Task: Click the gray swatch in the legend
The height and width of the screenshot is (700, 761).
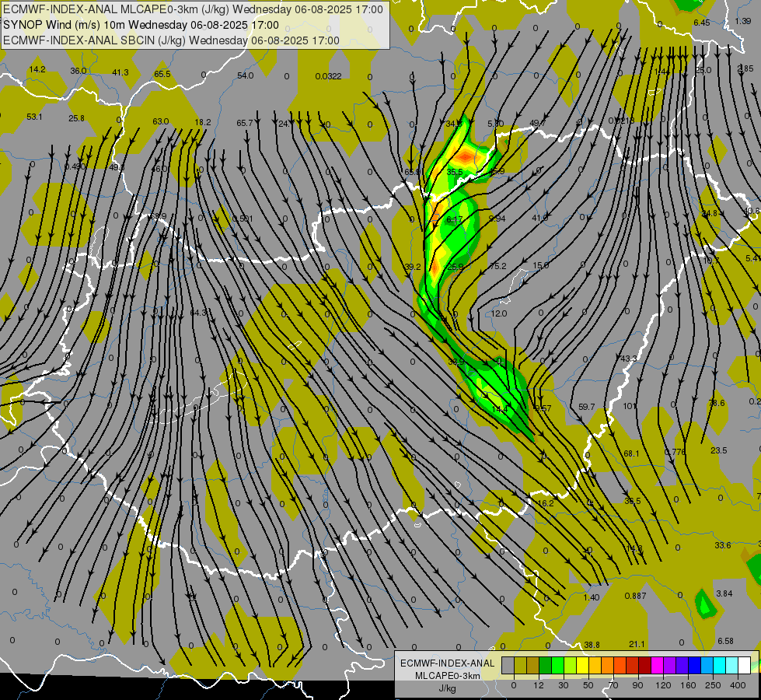Action: 508,665
